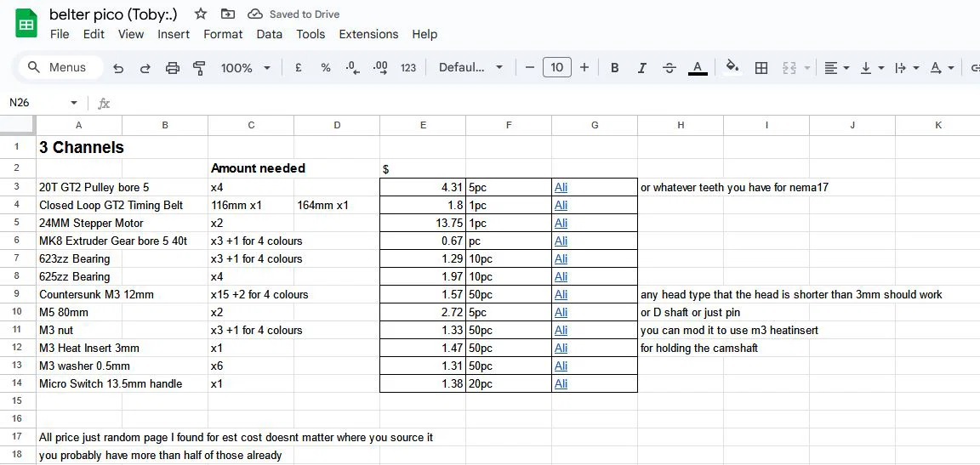Select column E header

(423, 126)
